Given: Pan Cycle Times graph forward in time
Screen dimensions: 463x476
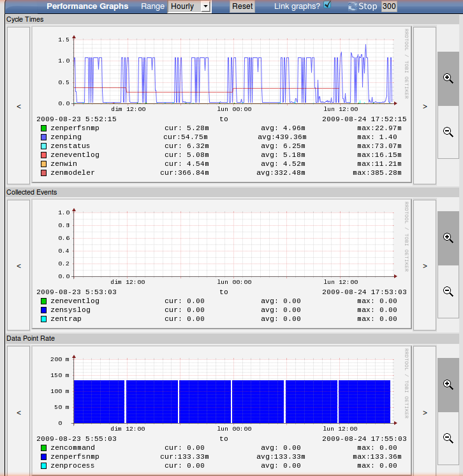Looking at the screenshot, I should [x=425, y=106].
